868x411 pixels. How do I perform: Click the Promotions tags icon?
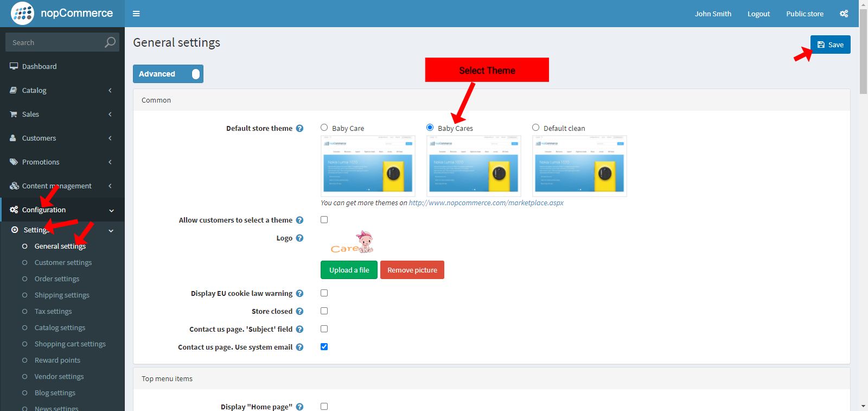[x=14, y=162]
